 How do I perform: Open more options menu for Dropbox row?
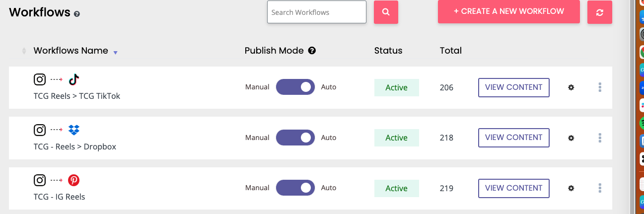(x=600, y=138)
